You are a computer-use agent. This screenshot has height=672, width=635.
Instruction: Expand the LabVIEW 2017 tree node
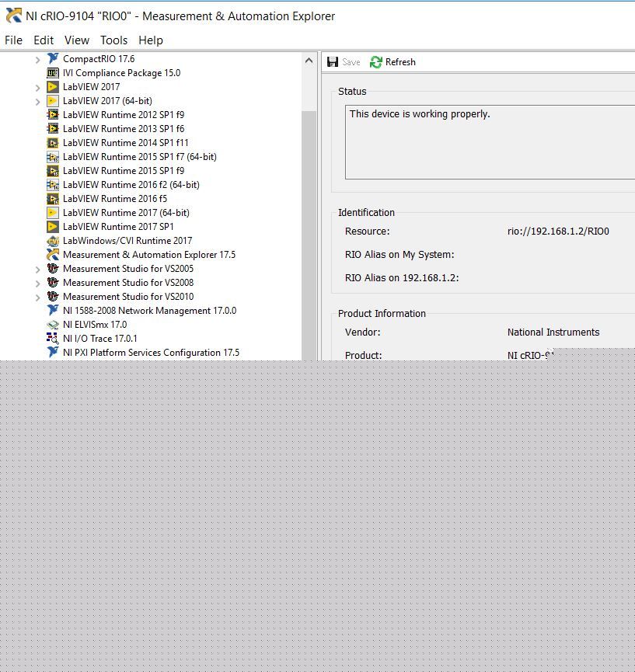pos(38,88)
